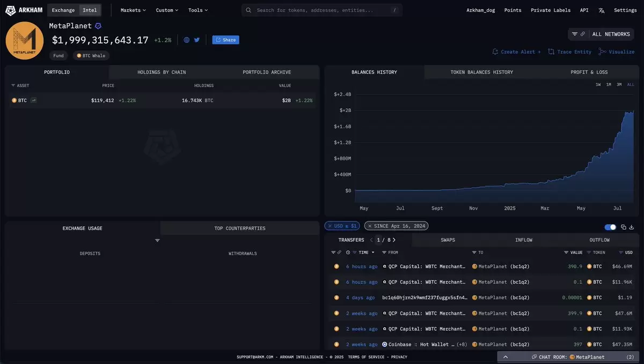This screenshot has height=364, width=644.
Task: Toggle the blue switch above transfers table
Action: tap(610, 227)
